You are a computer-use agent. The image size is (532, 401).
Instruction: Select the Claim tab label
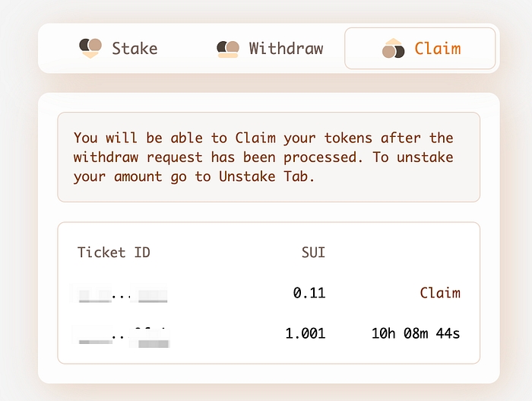tap(437, 49)
